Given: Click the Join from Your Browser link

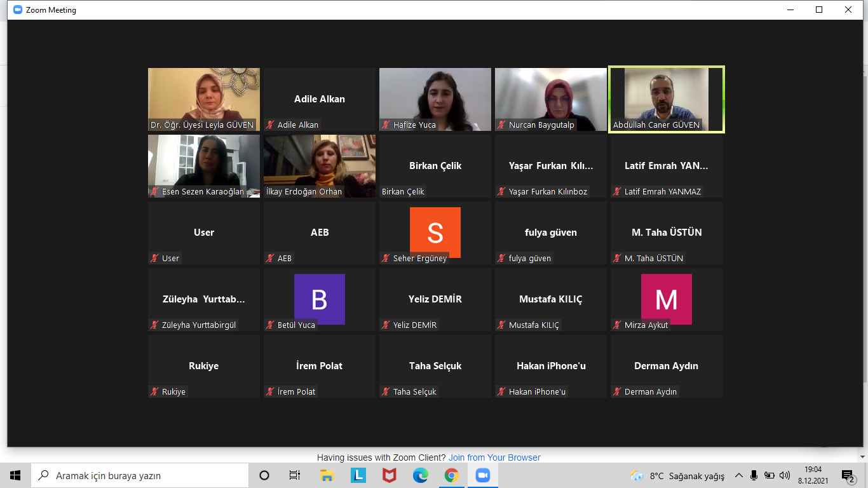Looking at the screenshot, I should click(x=494, y=457).
